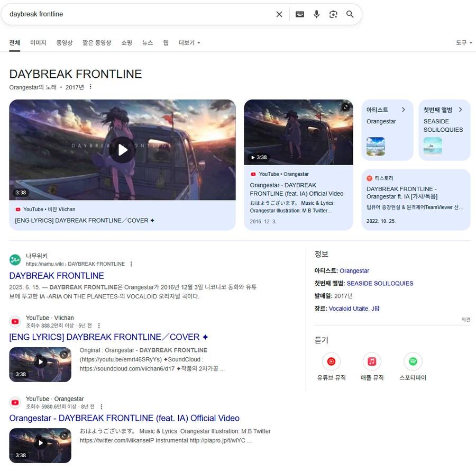The height and width of the screenshot is (471, 476).
Task: Open the 쇼핑 tab
Action: pos(126,43)
